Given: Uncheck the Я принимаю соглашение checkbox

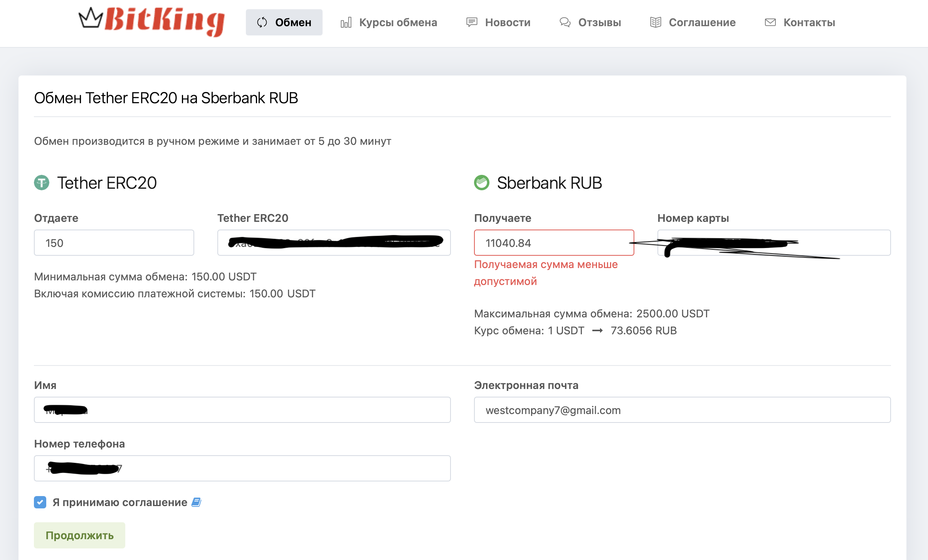Looking at the screenshot, I should point(40,502).
